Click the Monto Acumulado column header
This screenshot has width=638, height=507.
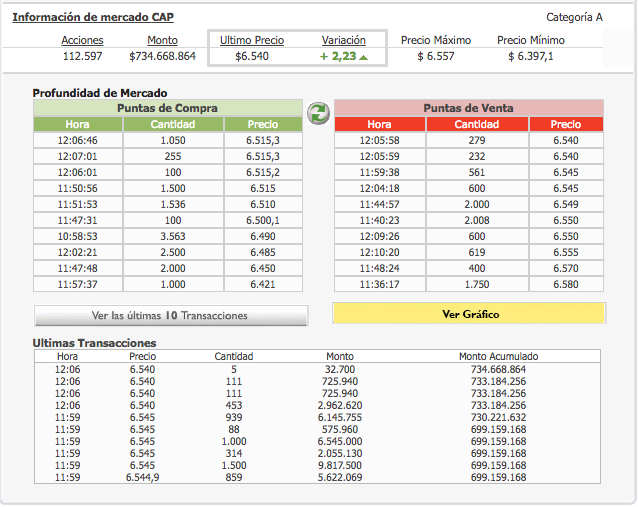pyautogui.click(x=498, y=356)
